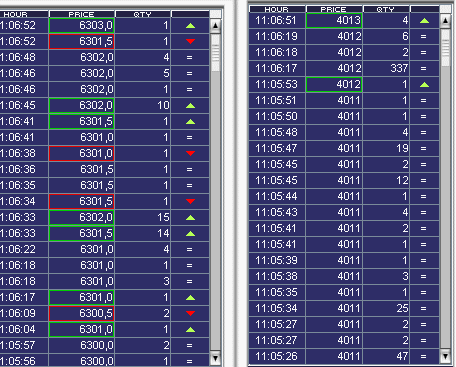Click the scrollbar thumb of the 4011 price table
456x367 pixels.
coord(445,48)
